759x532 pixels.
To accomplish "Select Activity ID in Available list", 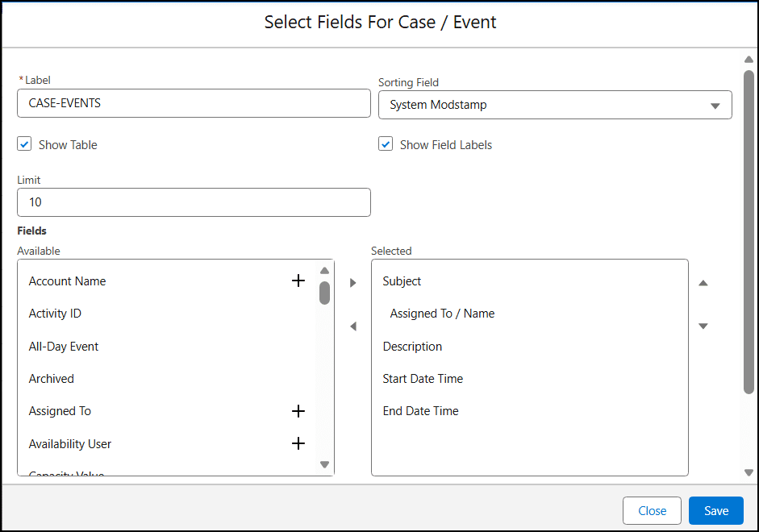I will pyautogui.click(x=55, y=314).
